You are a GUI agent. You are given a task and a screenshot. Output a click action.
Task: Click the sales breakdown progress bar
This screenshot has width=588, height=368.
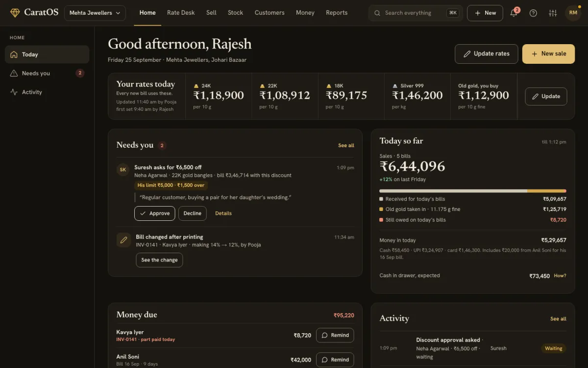coord(473,191)
